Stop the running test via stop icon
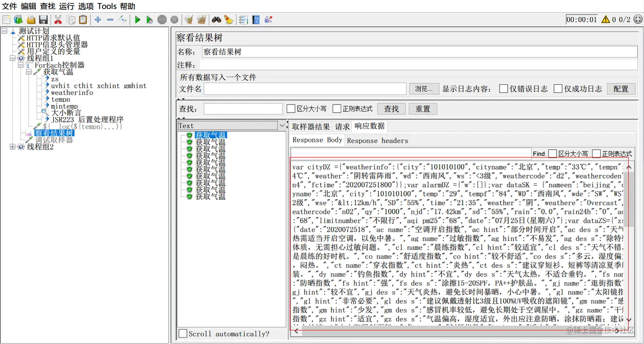This screenshot has height=344, width=644. click(162, 19)
